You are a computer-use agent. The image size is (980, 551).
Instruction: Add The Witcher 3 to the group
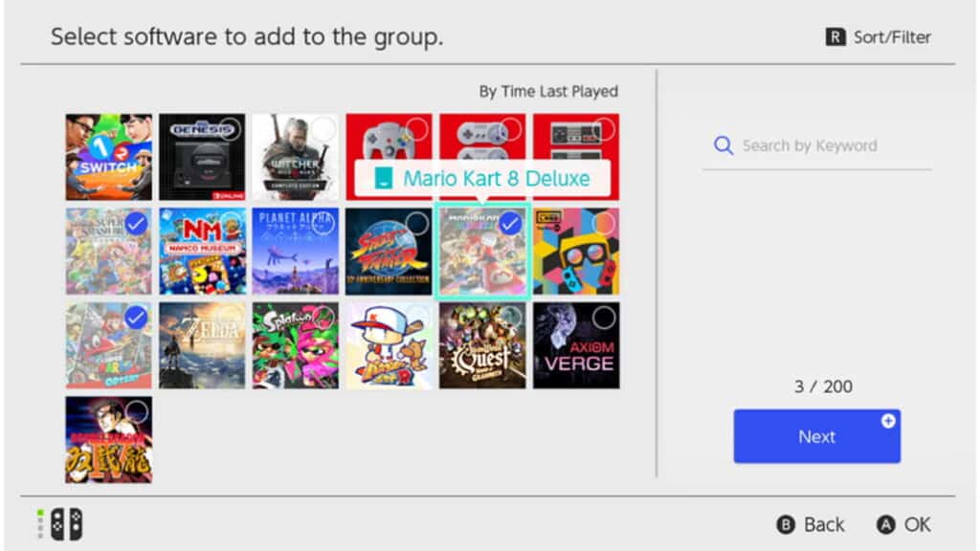coord(295,157)
